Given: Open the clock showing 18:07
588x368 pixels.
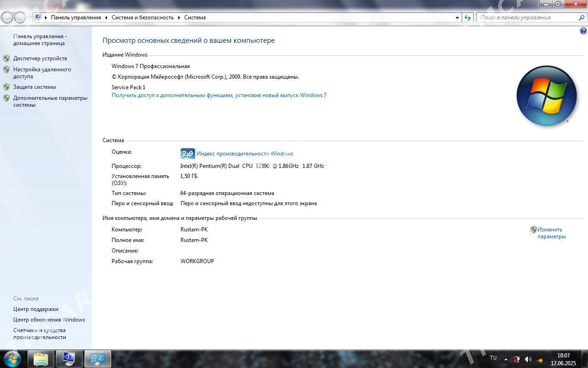Looking at the screenshot, I should (563, 359).
